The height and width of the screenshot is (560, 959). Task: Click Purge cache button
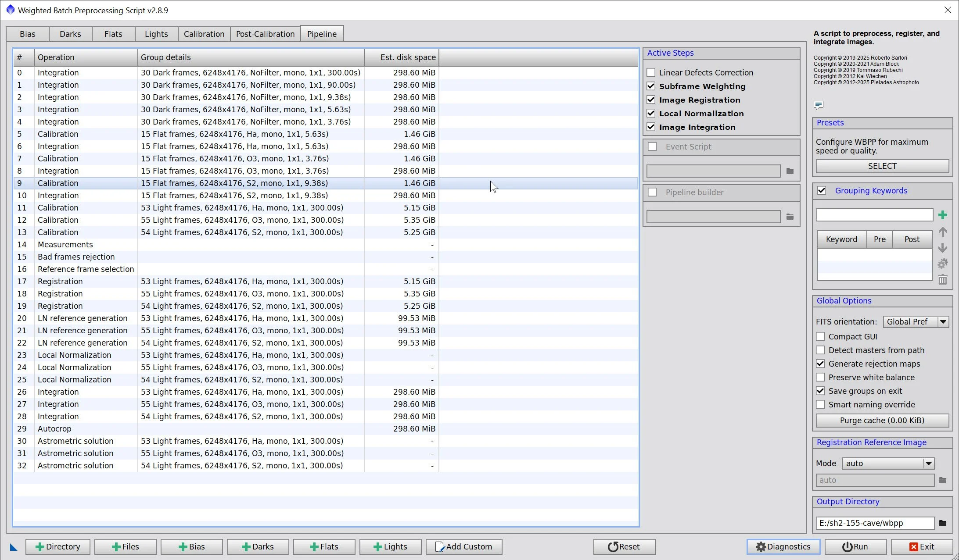pyautogui.click(x=882, y=420)
